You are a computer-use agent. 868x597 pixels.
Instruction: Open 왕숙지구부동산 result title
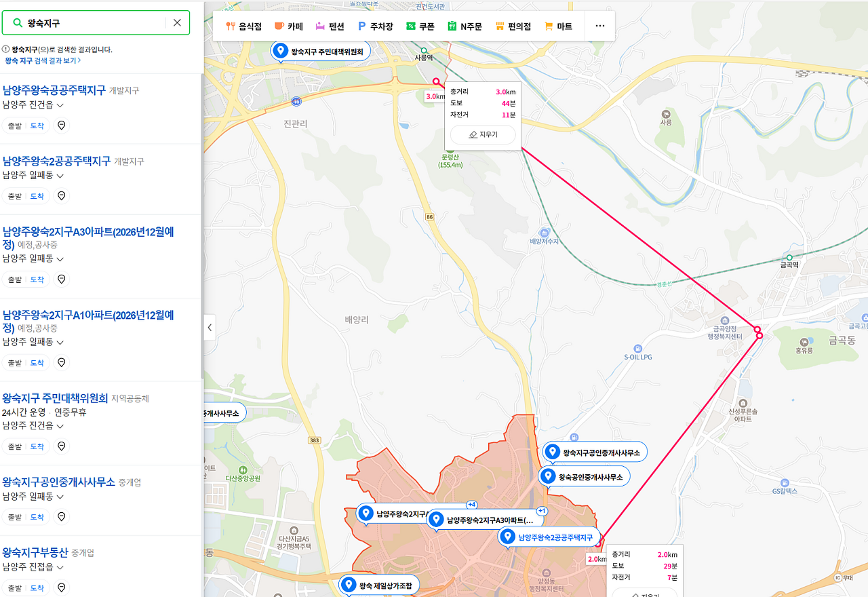point(35,552)
